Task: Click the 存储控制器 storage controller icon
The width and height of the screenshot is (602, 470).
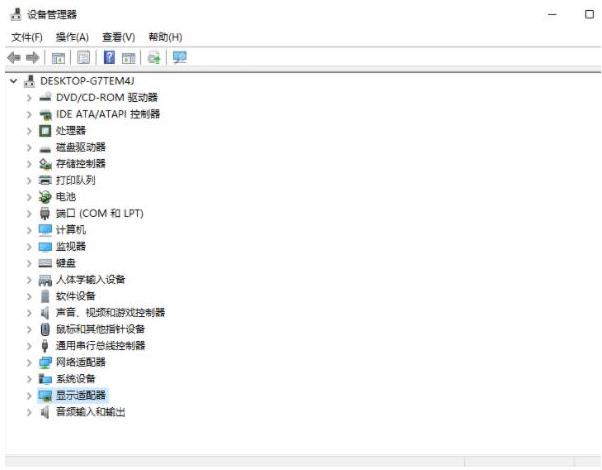Action: [45, 164]
